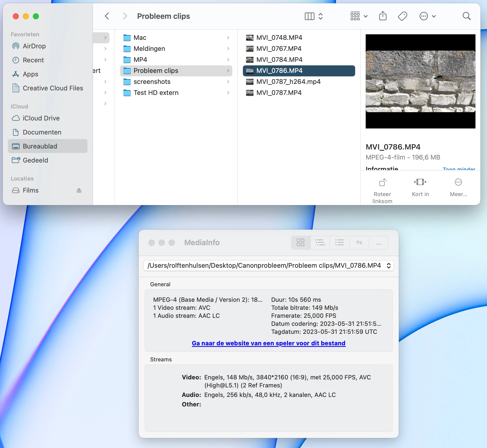Eject the Films drive
Image resolution: width=487 pixels, height=448 pixels.
coord(79,191)
